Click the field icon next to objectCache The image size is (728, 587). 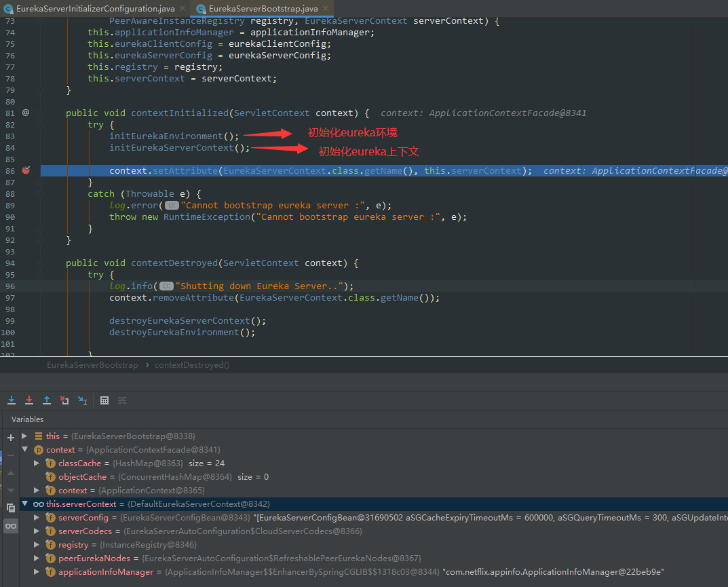pyautogui.click(x=51, y=477)
